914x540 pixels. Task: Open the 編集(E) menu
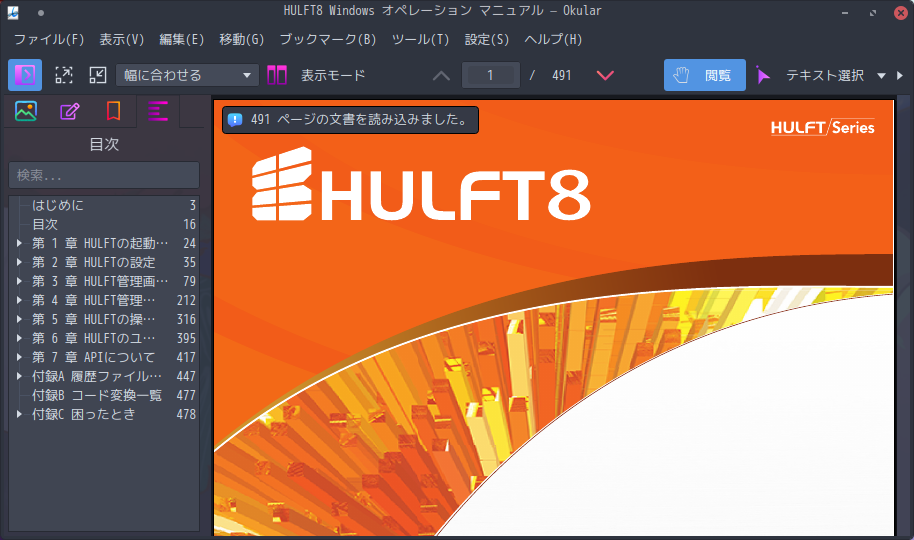[x=181, y=39]
